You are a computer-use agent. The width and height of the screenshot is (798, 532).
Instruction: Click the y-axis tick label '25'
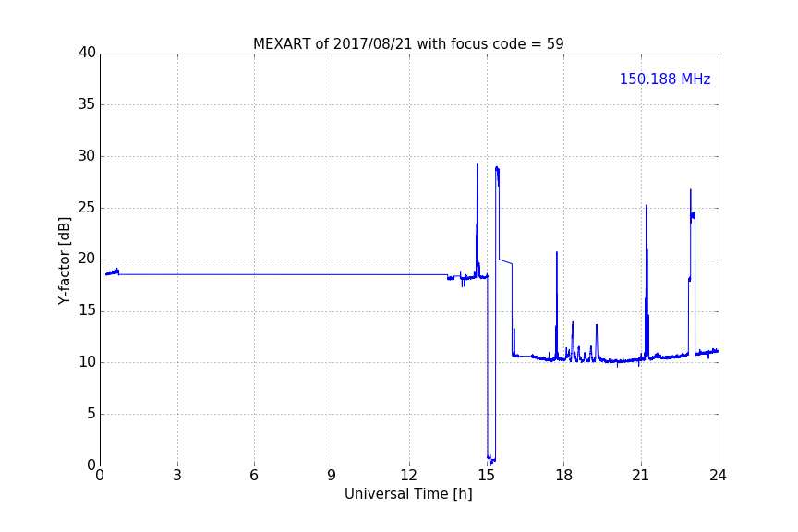87,208
